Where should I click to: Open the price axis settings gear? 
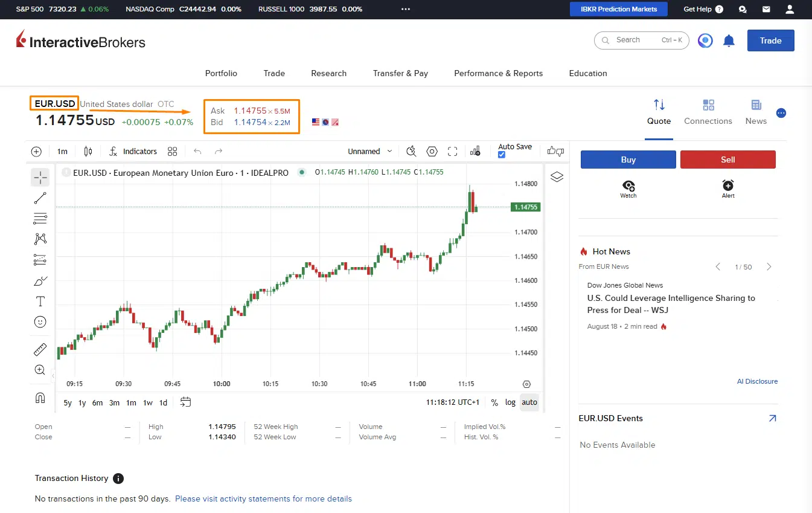526,384
